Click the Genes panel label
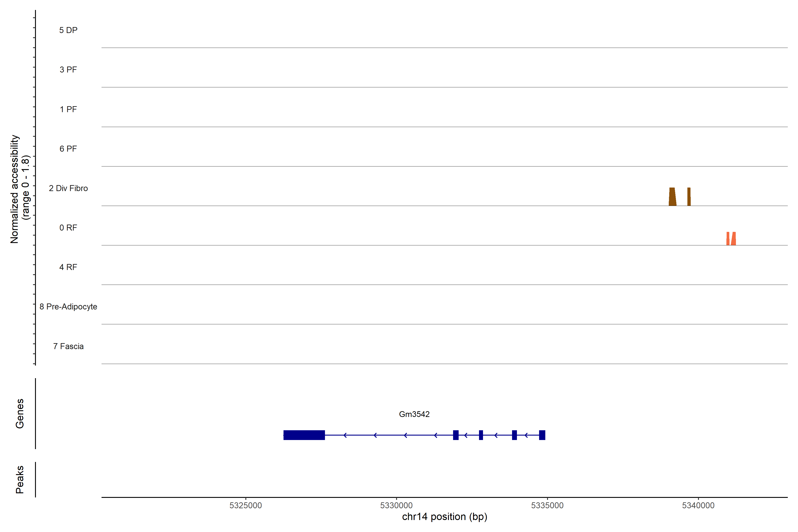798x532 pixels. 20,414
